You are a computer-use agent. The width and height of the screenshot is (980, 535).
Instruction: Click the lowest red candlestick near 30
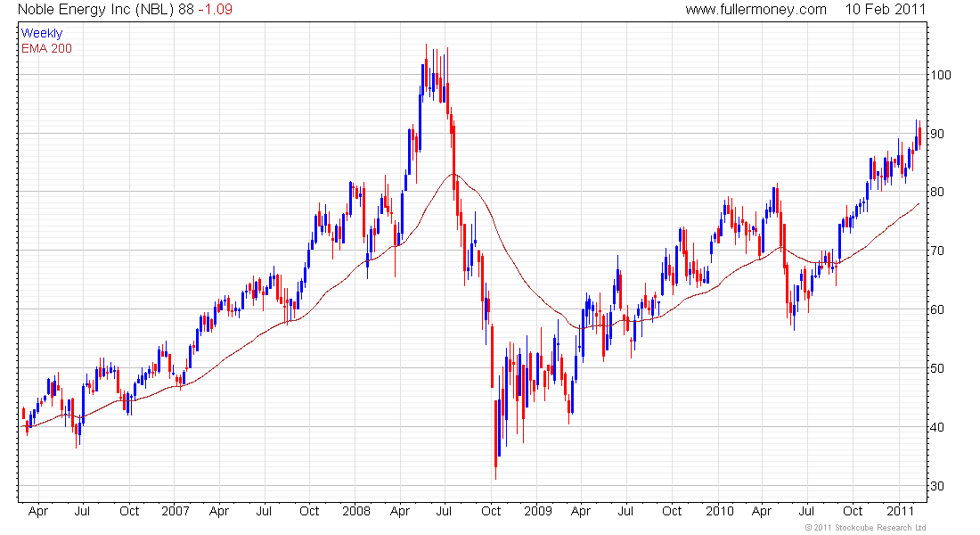(x=495, y=440)
